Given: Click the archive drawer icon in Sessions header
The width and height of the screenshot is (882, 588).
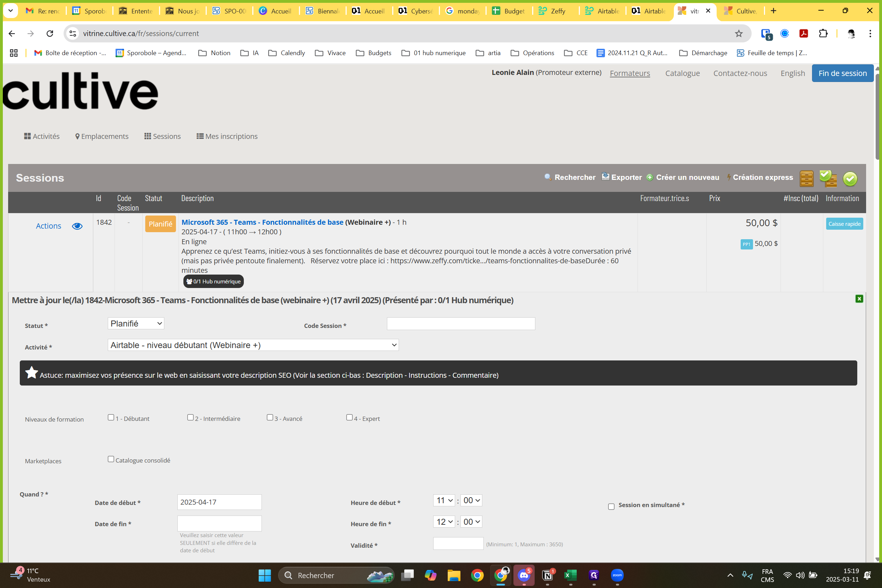Looking at the screenshot, I should [806, 178].
